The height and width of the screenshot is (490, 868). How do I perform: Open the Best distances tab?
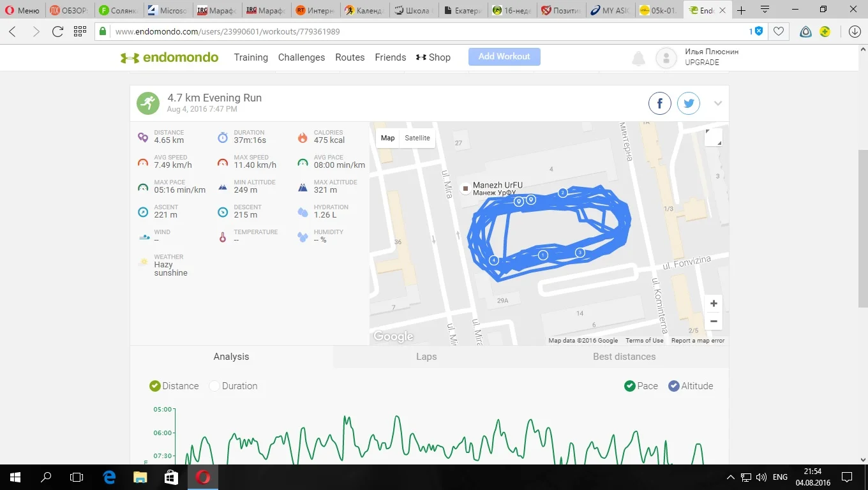[x=624, y=357]
